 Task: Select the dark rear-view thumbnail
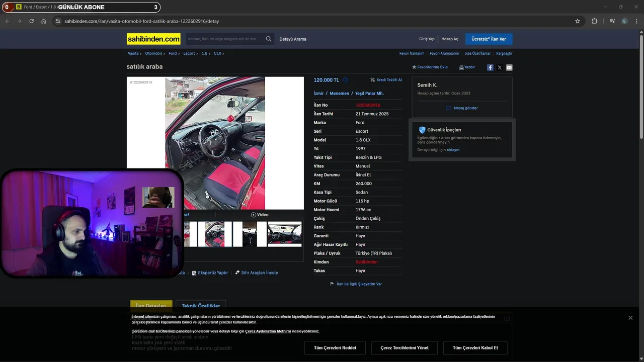tap(250, 234)
